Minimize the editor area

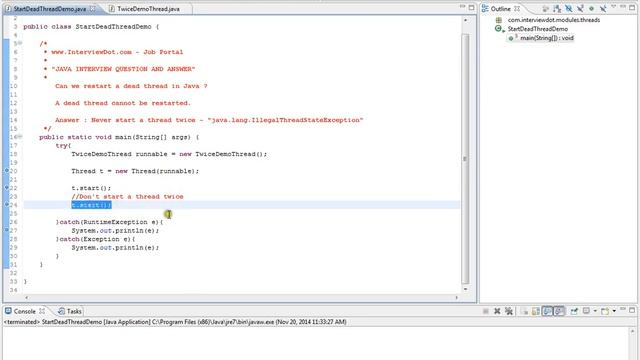(x=462, y=7)
